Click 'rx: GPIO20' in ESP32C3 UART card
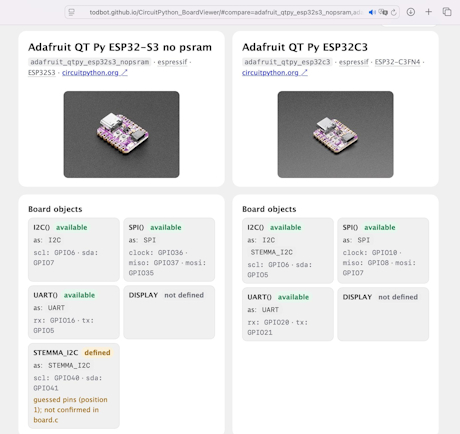The image size is (460, 434). tap(268, 322)
